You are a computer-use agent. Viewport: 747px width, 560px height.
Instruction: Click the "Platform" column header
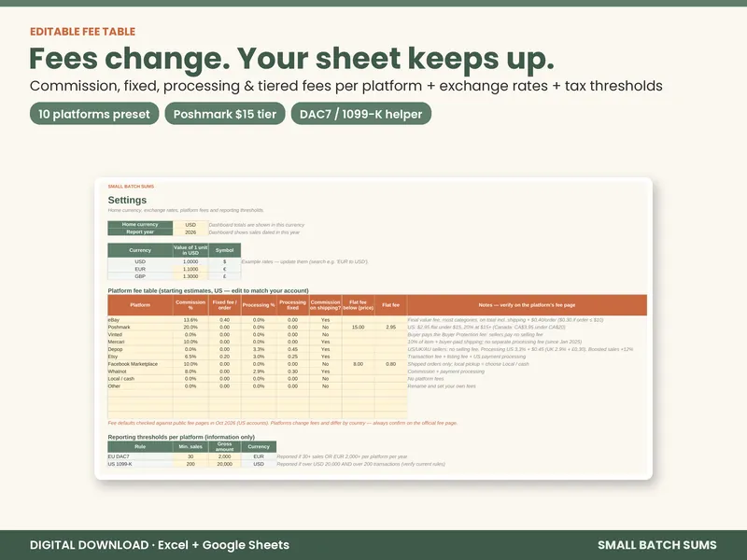[x=140, y=305]
